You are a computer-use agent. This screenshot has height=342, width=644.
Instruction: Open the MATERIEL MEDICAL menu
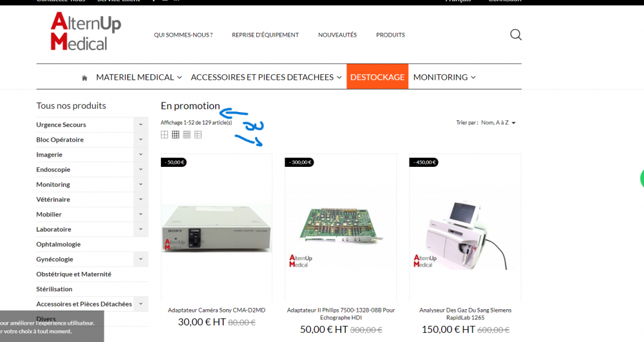point(139,77)
